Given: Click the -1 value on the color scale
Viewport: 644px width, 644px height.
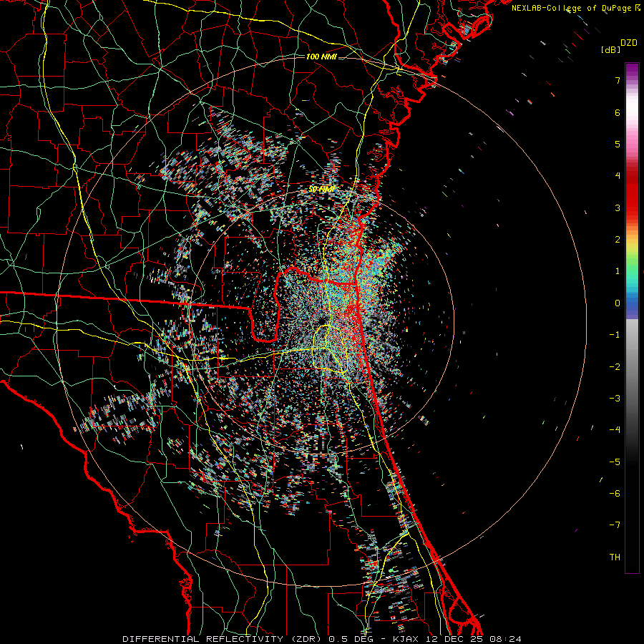Looking at the screenshot, I should pos(615,335).
